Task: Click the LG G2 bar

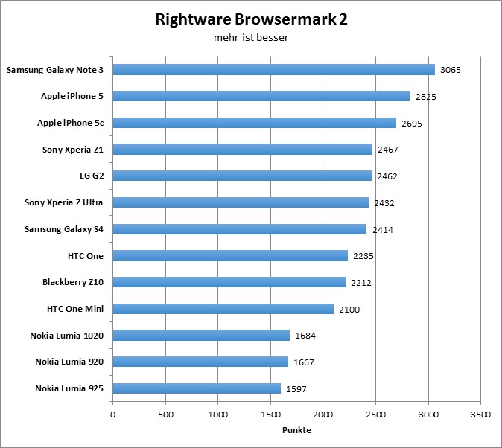Action: [242, 176]
